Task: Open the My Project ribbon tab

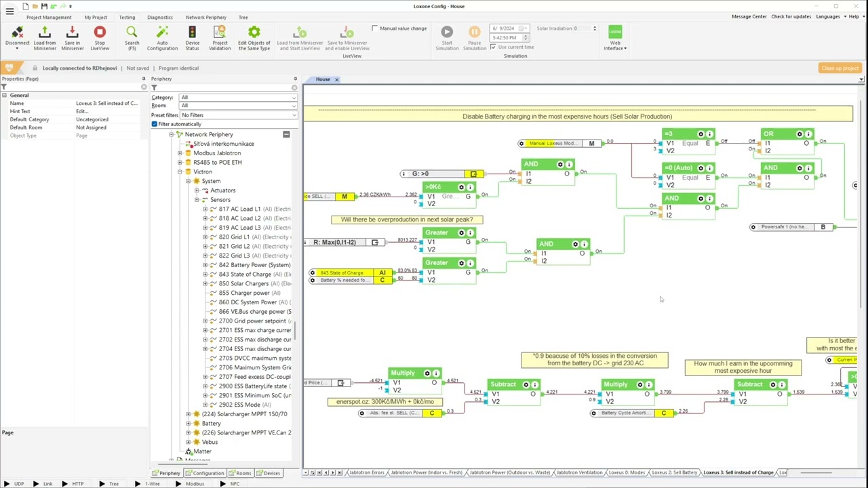Action: coord(96,17)
